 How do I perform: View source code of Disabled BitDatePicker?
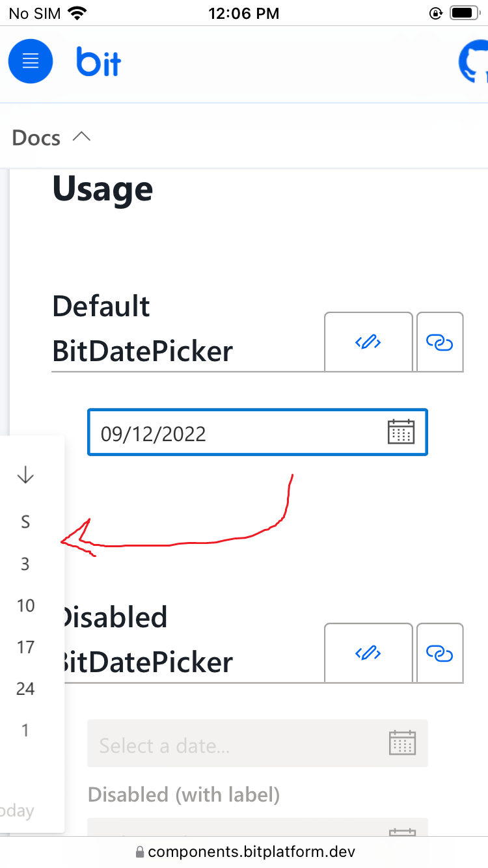pos(368,653)
